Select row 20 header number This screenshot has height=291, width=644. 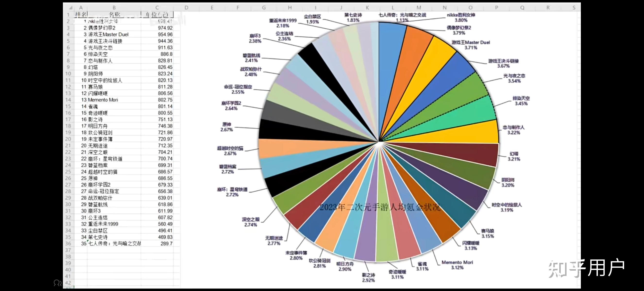tap(68, 139)
